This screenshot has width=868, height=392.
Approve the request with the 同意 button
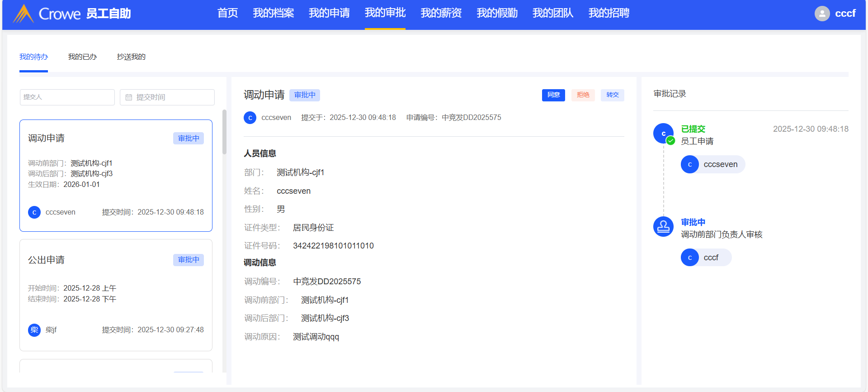click(553, 95)
